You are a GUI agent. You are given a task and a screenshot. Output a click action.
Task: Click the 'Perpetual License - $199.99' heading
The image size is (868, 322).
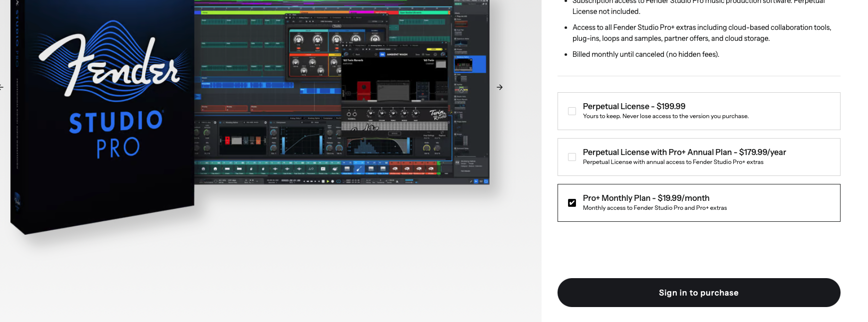pyautogui.click(x=634, y=106)
